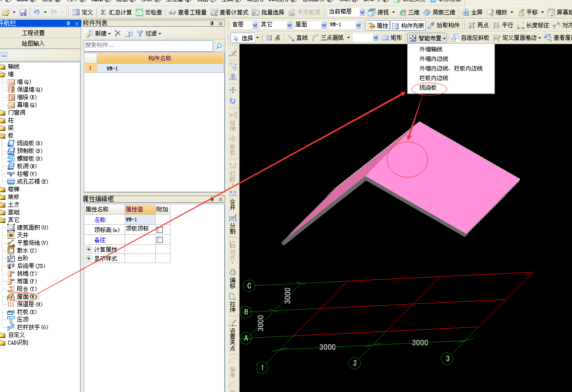The height and width of the screenshot is (392, 572).
Task: Click 批量选择 batch select tool
Action: (x=268, y=12)
